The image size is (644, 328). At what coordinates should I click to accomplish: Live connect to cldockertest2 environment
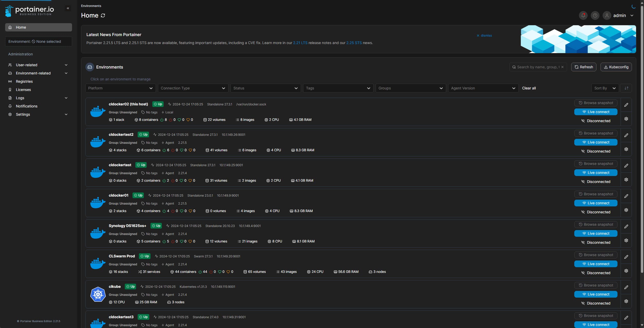(x=596, y=142)
